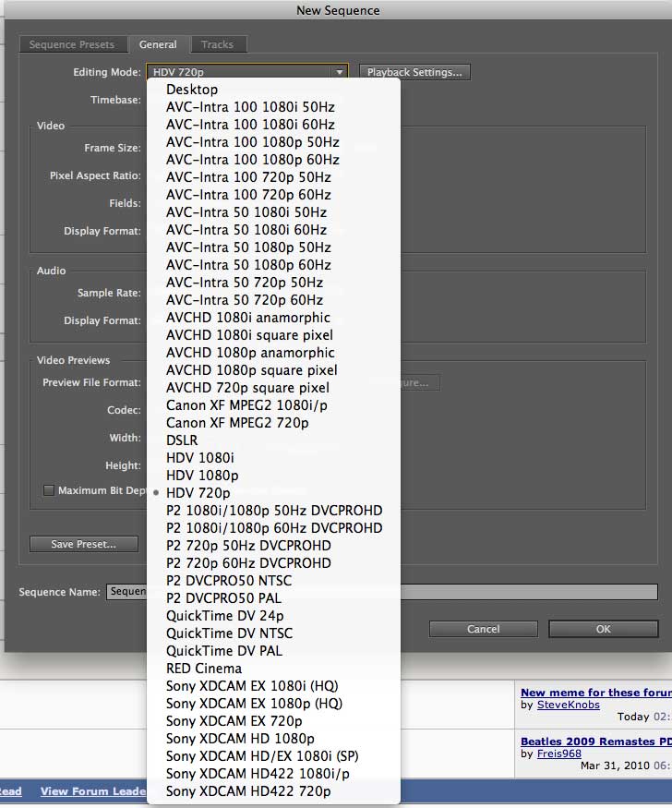Click View Forum Leaders link
Screen dimensions: 672x808
(93, 791)
